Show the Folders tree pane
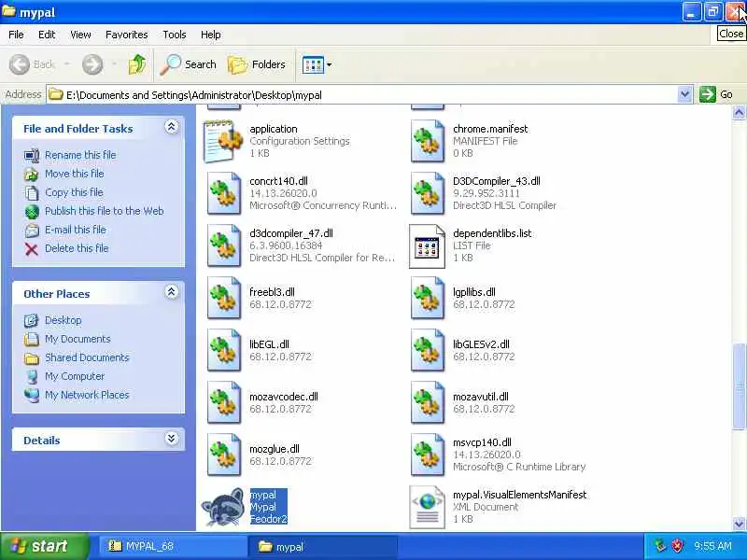747x560 pixels. pos(257,64)
